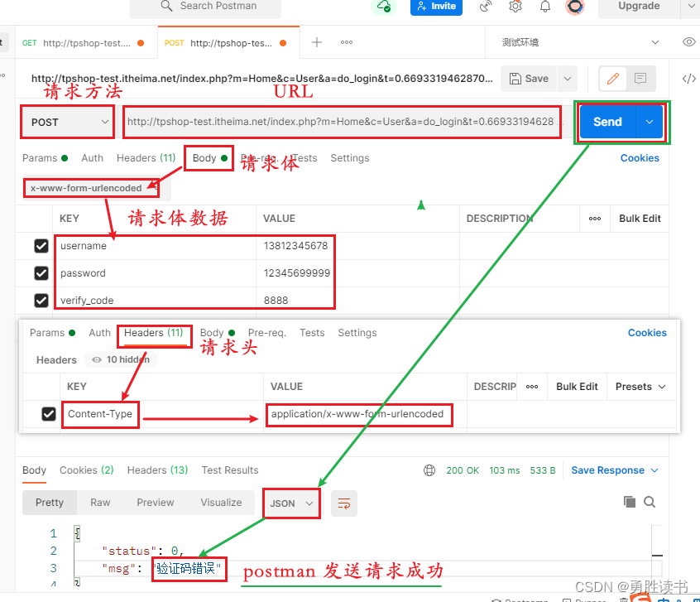Uncheck the username row checkbox

click(x=41, y=246)
